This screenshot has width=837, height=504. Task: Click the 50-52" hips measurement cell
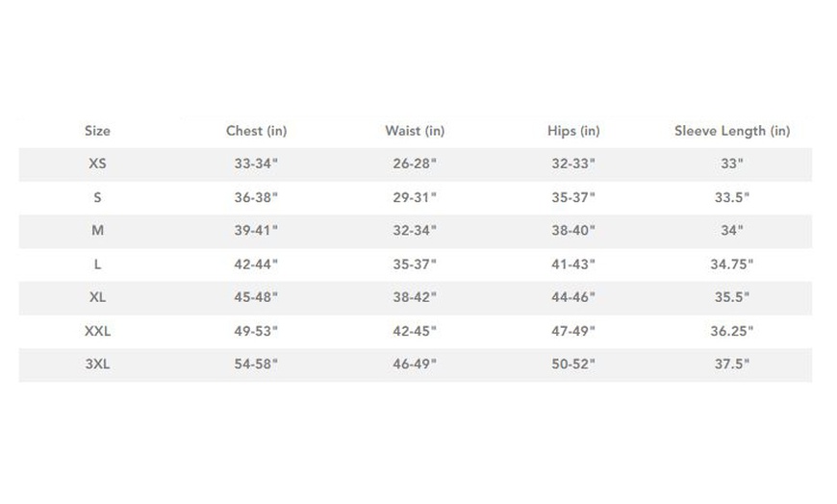pos(572,365)
